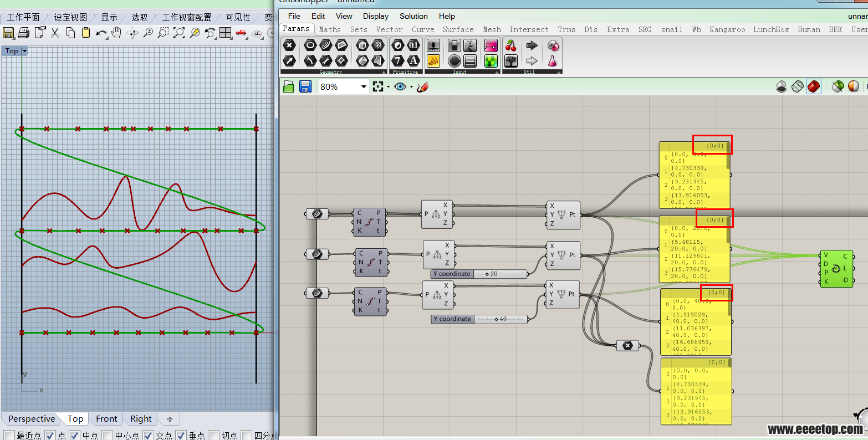Click the small black merge component with X
The width and height of the screenshot is (868, 440).
click(x=627, y=346)
